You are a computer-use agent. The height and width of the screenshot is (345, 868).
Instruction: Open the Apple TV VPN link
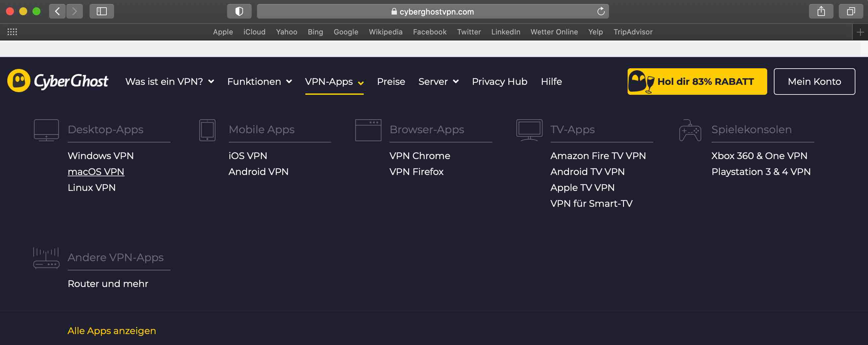click(x=582, y=187)
